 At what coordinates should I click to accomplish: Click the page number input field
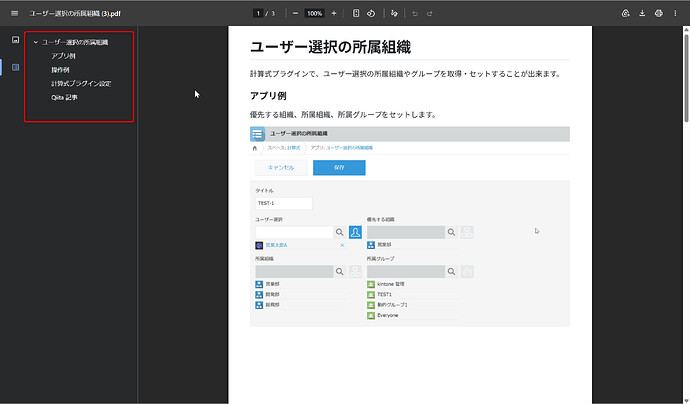pos(258,14)
